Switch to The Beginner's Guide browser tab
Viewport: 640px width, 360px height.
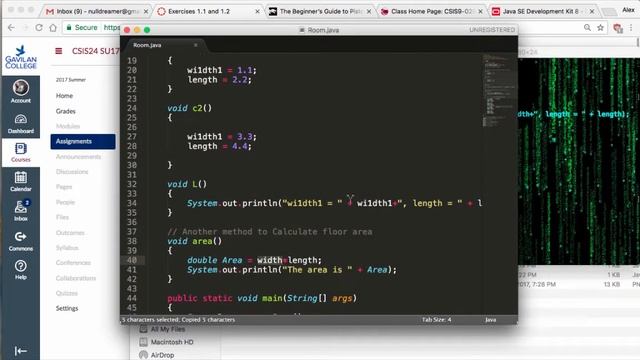(320, 11)
